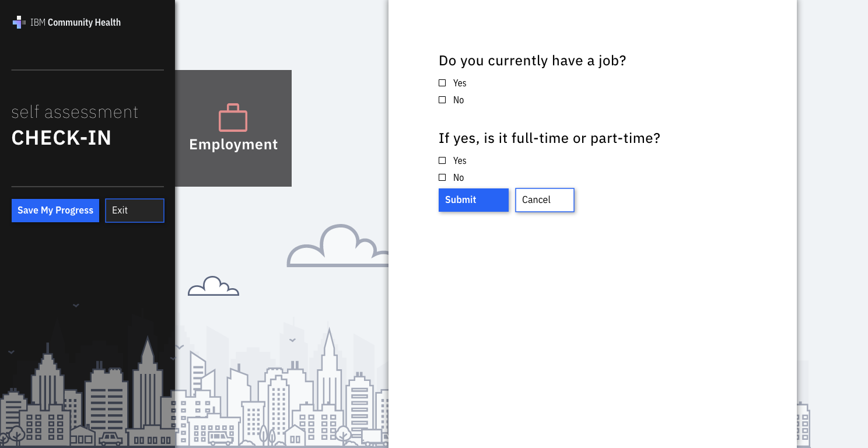This screenshot has height=448, width=868.
Task: Click the car icon in the sidebar cityscape
Action: tap(110, 438)
